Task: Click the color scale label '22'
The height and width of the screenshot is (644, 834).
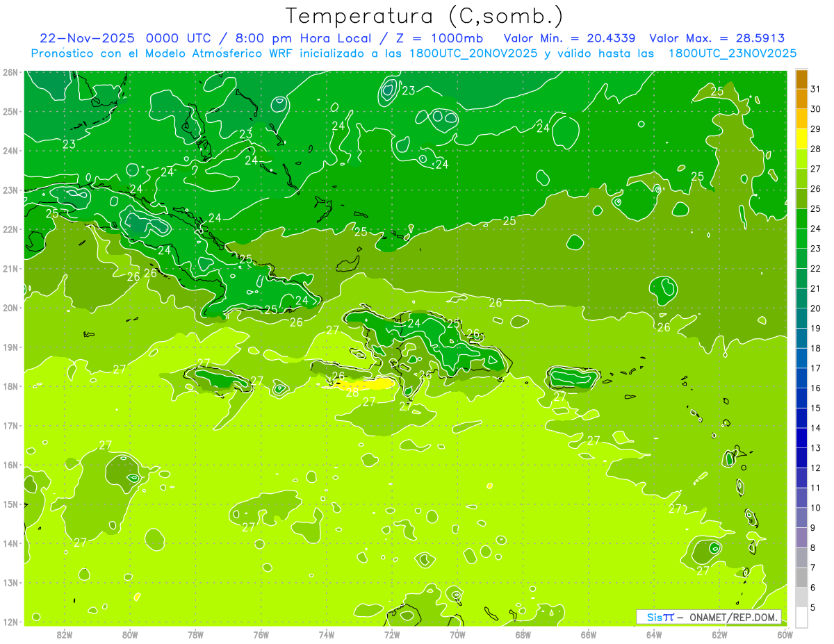Action: (x=816, y=268)
